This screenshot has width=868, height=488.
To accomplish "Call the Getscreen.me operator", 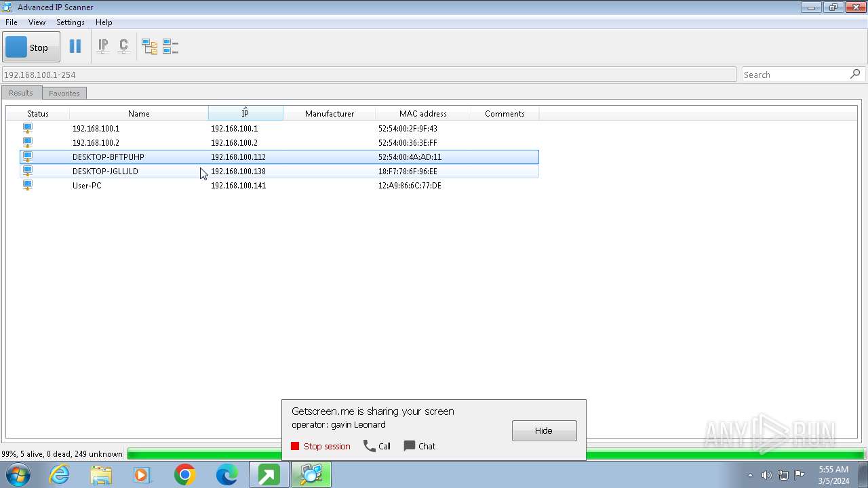I will click(377, 446).
